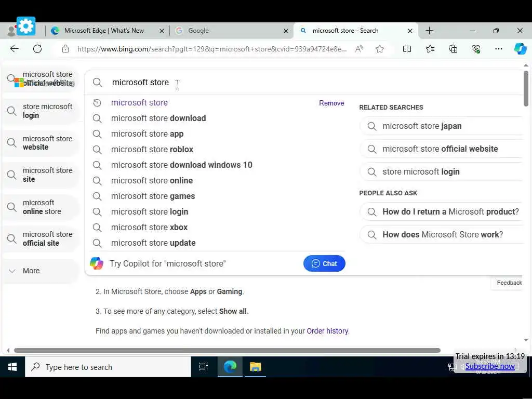Click the vertical page scrollbar thumb
This screenshot has height=399, width=532.
click(x=526, y=88)
